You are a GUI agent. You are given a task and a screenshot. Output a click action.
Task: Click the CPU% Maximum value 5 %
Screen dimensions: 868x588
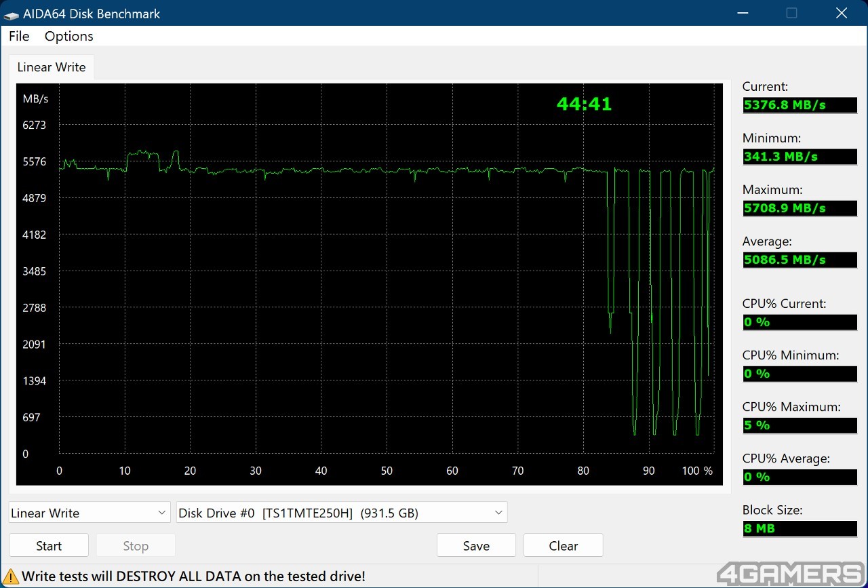pos(800,425)
